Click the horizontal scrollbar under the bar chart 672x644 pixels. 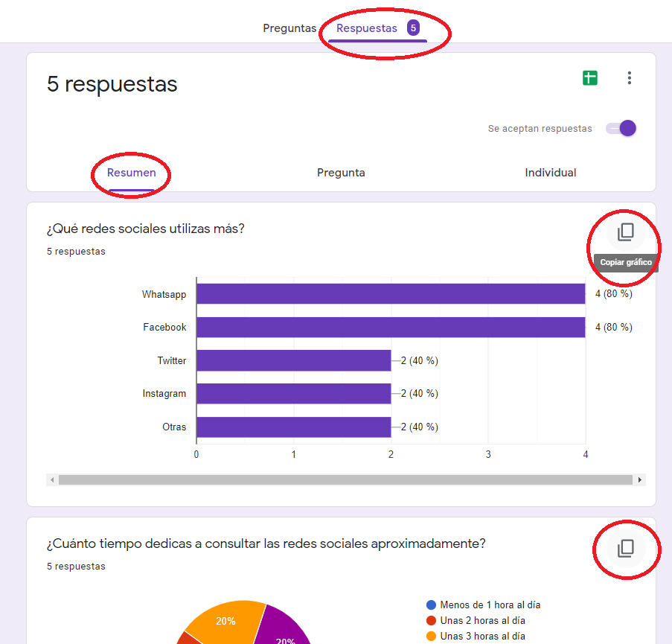[x=346, y=479]
